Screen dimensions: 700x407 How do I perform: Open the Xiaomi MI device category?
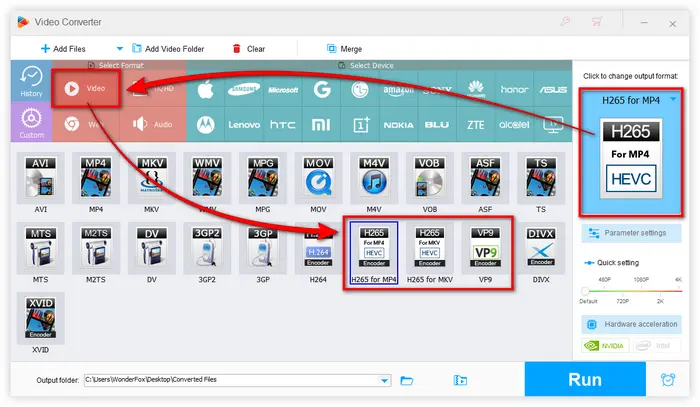[321, 125]
